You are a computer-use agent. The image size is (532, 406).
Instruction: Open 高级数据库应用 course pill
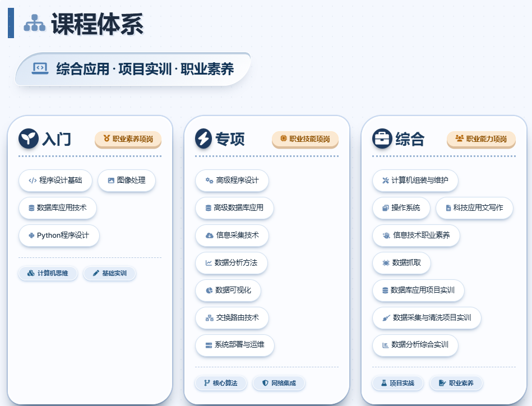click(234, 208)
